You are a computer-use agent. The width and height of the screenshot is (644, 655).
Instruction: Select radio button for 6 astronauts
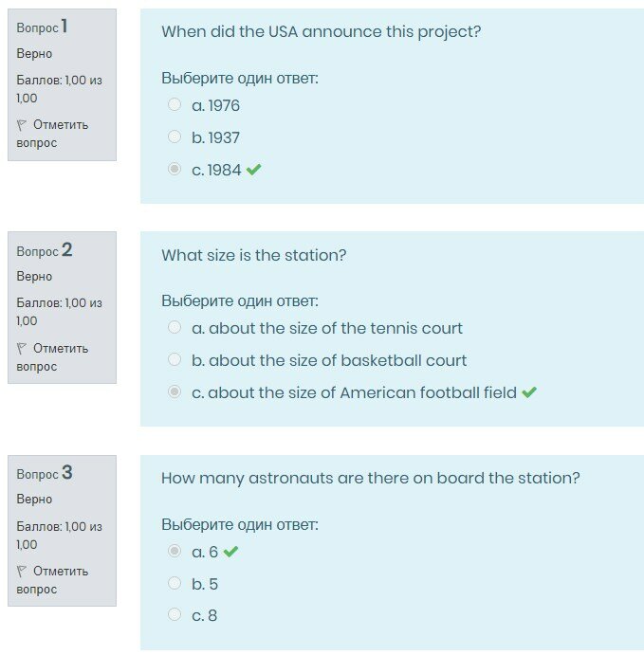pos(175,552)
